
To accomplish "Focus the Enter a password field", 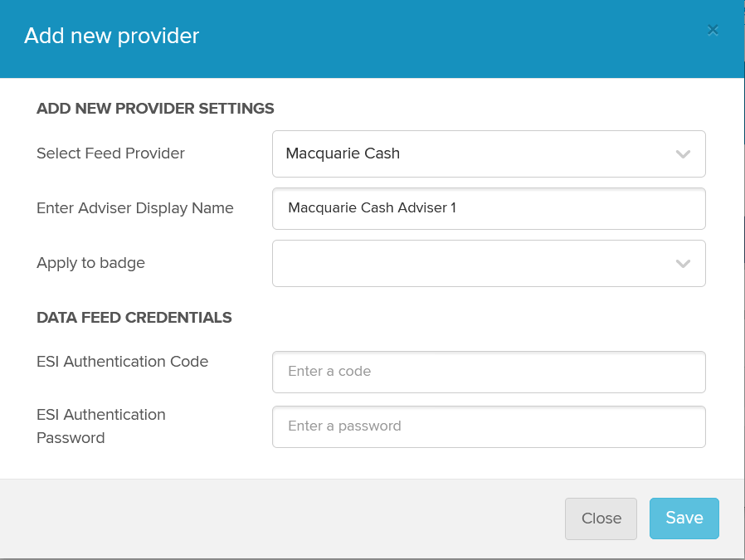I will pyautogui.click(x=489, y=426).
